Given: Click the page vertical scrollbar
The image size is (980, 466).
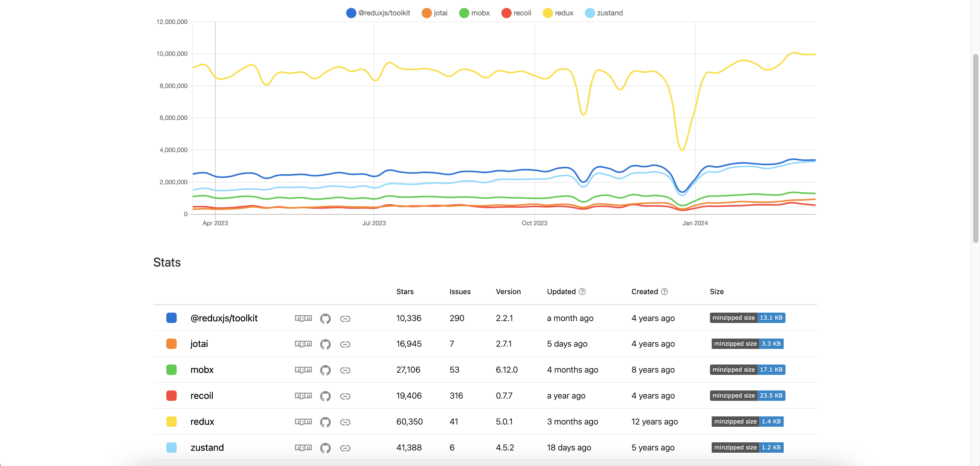Looking at the screenshot, I should 975,148.
